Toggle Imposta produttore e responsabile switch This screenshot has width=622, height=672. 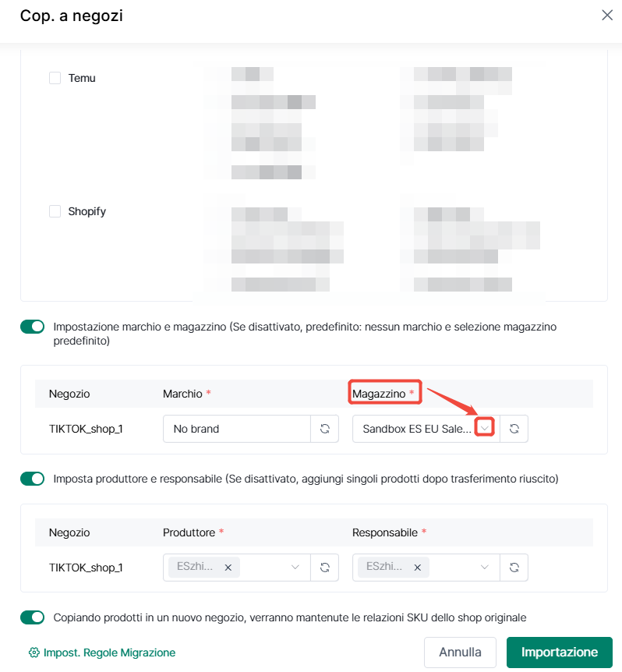pos(32,479)
